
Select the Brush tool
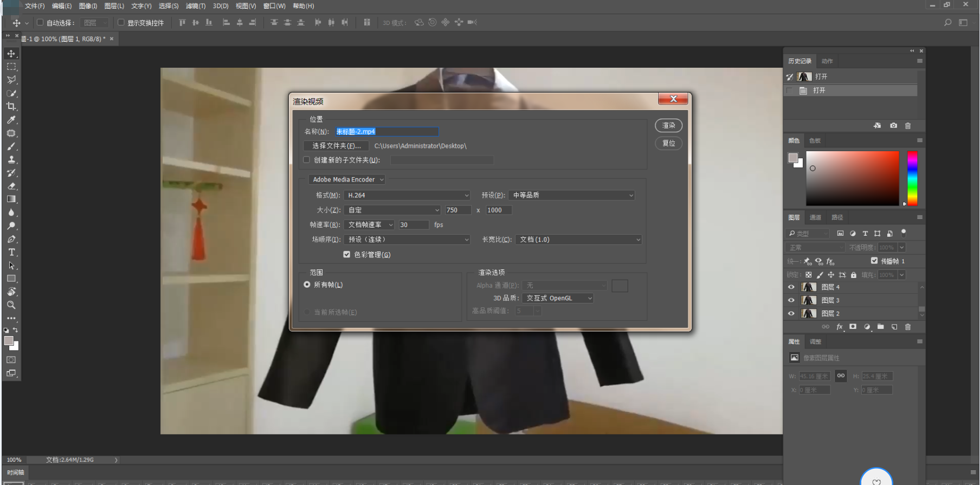[x=11, y=146]
